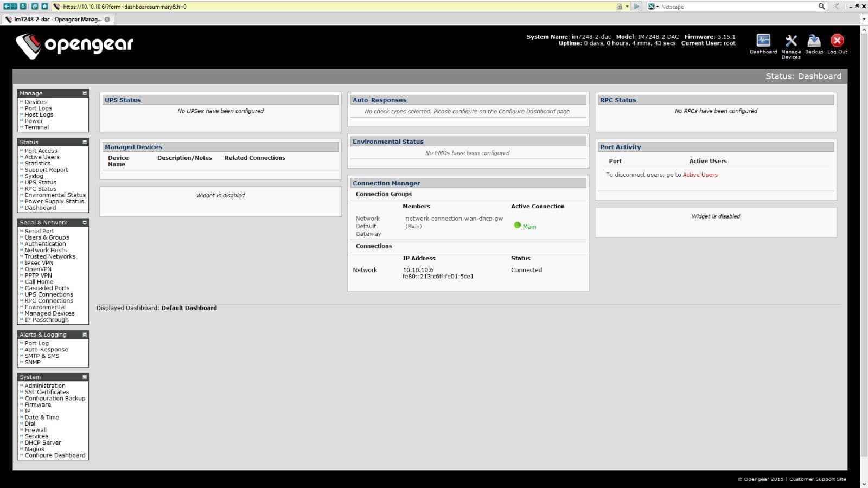Click the red Active Users link

pos(700,175)
